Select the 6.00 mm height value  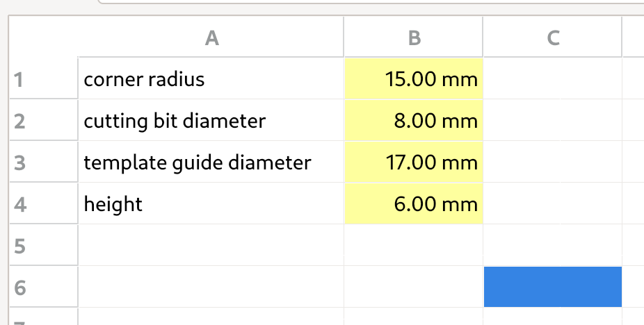pos(414,204)
